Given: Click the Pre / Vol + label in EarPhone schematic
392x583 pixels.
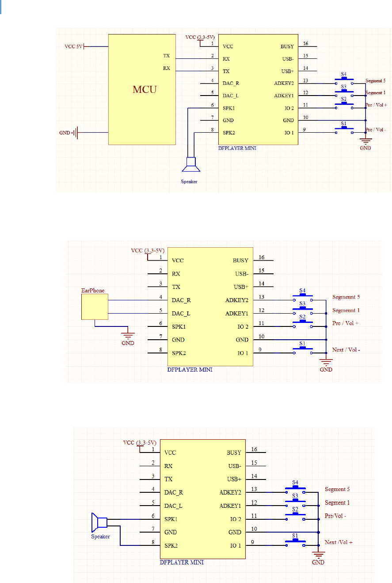Looking at the screenshot, I should (345, 323).
